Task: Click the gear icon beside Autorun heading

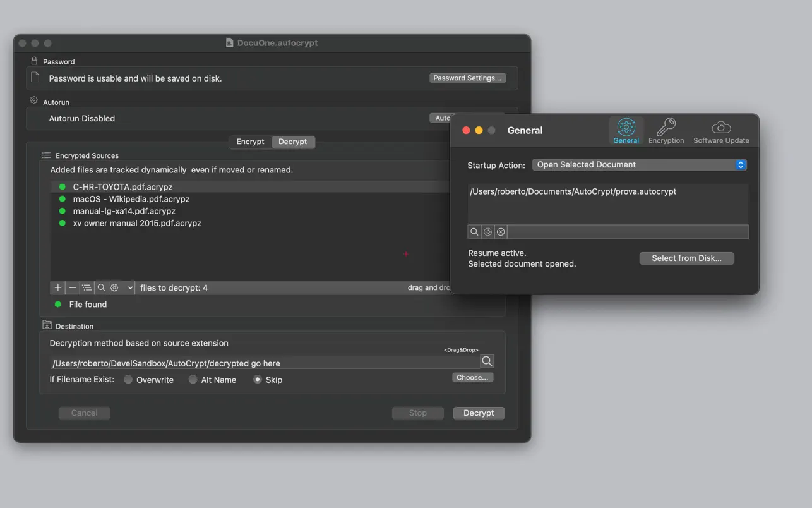Action: point(34,100)
